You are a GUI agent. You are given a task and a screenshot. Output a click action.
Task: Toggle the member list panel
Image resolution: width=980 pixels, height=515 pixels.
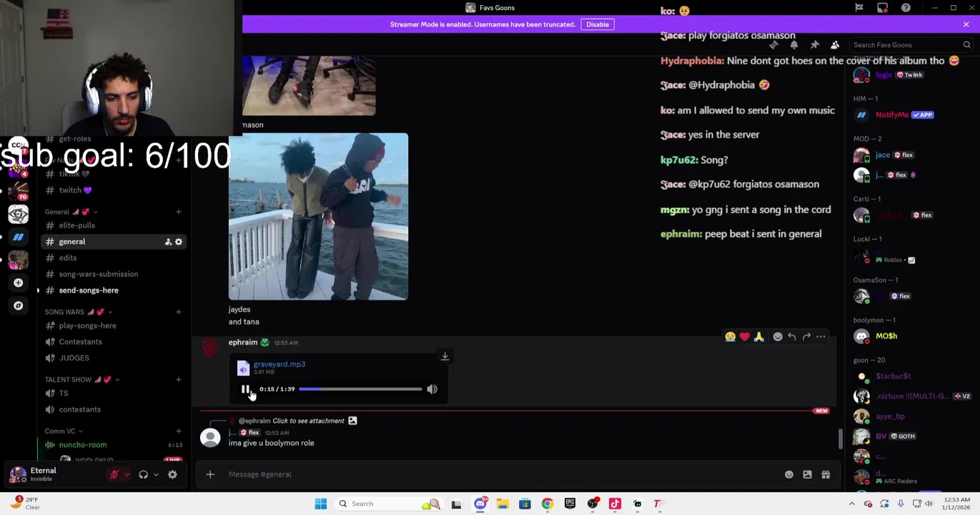pos(835,45)
